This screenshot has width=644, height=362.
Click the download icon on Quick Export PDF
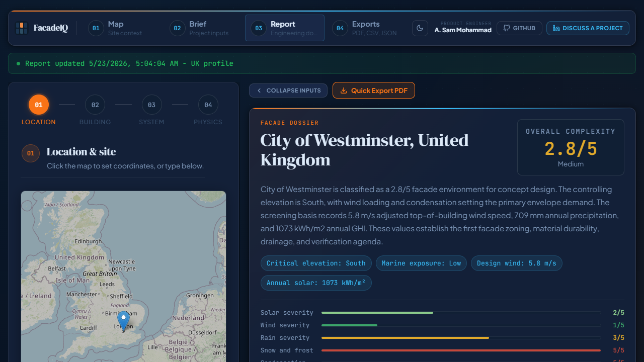(x=344, y=90)
